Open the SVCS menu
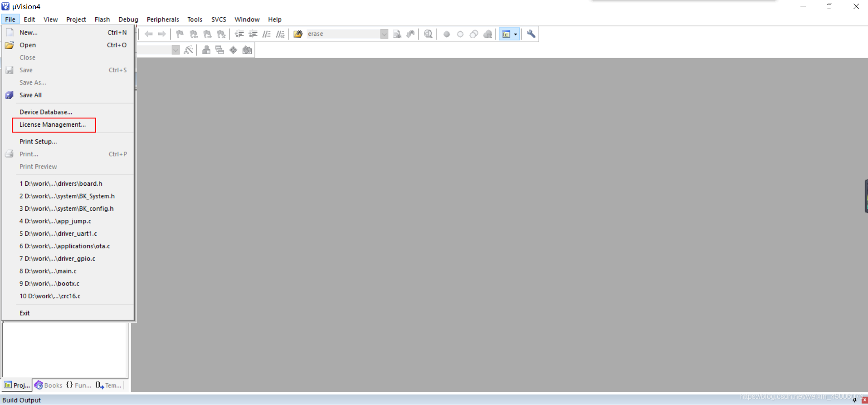 point(219,20)
